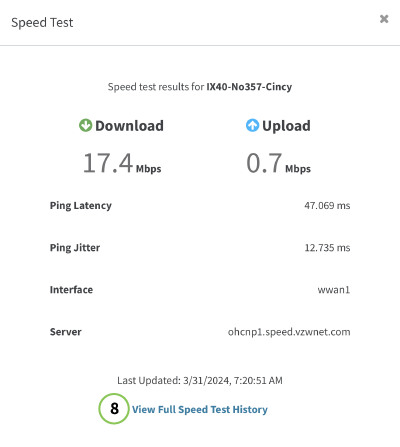This screenshot has width=400, height=447.
Task: Click the ohcnp1.speed.vzwnet.com server name
Action: (289, 332)
